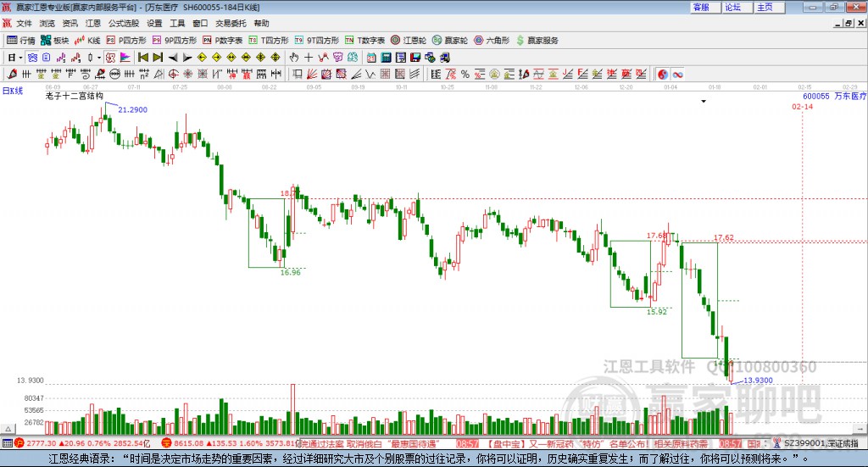Jump to the first bar with the go-to-start arrow
This screenshot has height=467, width=868.
pyautogui.click(x=143, y=58)
